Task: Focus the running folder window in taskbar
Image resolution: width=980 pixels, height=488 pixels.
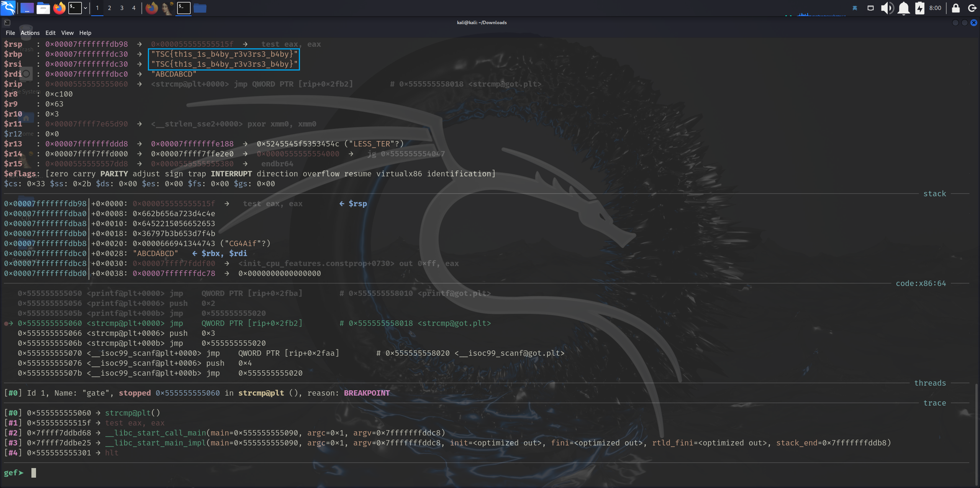Action: (x=200, y=8)
